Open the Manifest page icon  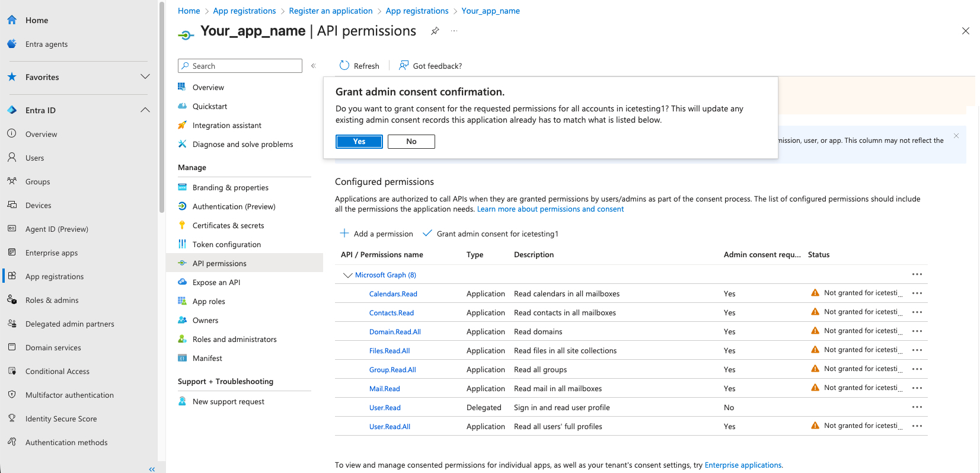tap(182, 358)
